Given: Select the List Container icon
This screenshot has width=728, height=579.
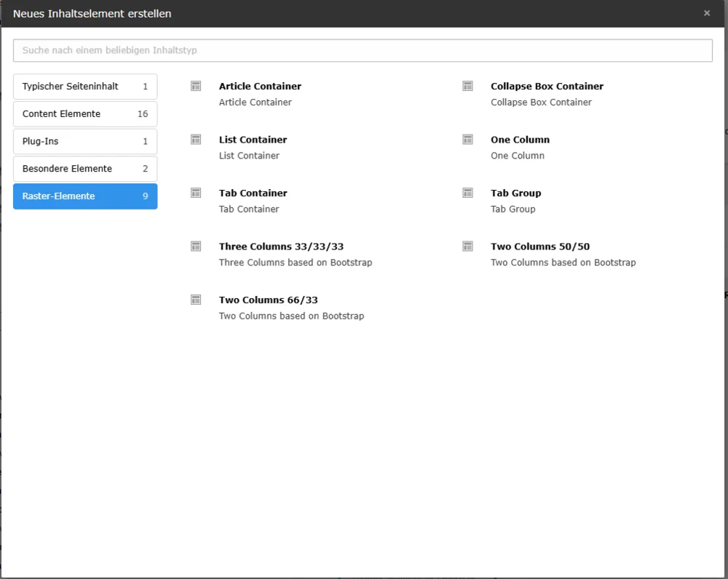Looking at the screenshot, I should [196, 140].
